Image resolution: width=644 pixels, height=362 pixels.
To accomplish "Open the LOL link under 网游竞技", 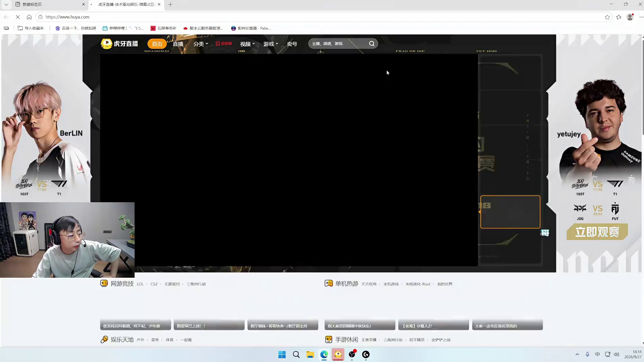I will click(x=140, y=284).
